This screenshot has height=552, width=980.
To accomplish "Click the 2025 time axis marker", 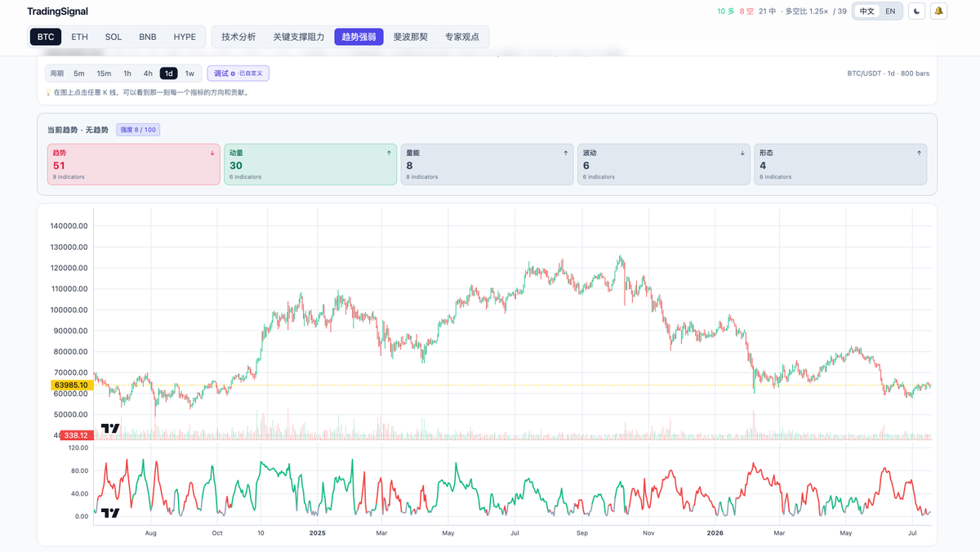I will pyautogui.click(x=318, y=533).
